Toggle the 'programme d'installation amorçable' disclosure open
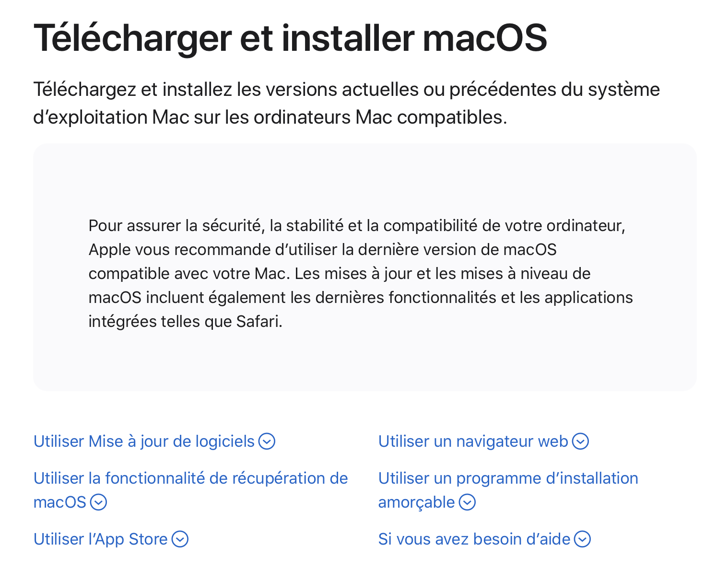This screenshot has width=728, height=581. click(467, 502)
